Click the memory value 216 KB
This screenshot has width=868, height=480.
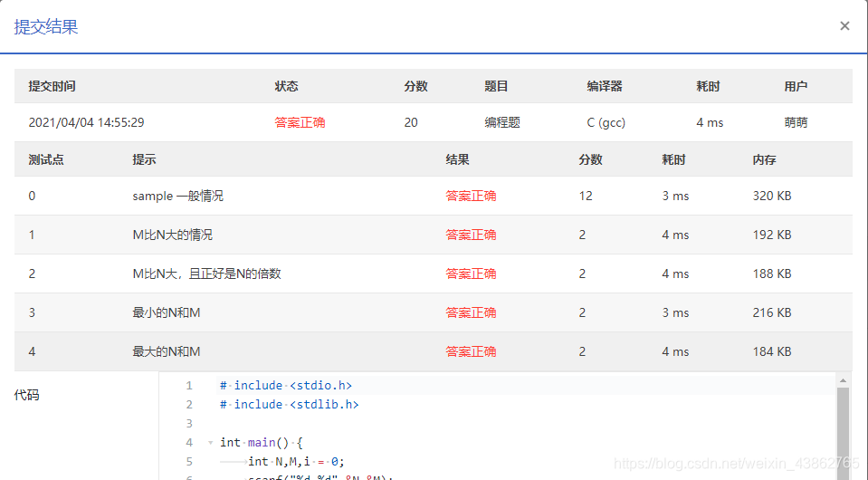[772, 312]
